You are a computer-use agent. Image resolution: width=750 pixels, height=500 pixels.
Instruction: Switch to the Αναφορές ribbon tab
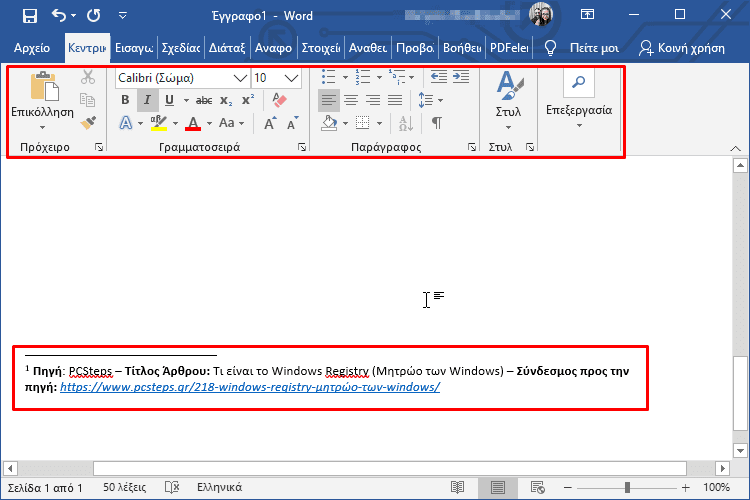tap(273, 48)
